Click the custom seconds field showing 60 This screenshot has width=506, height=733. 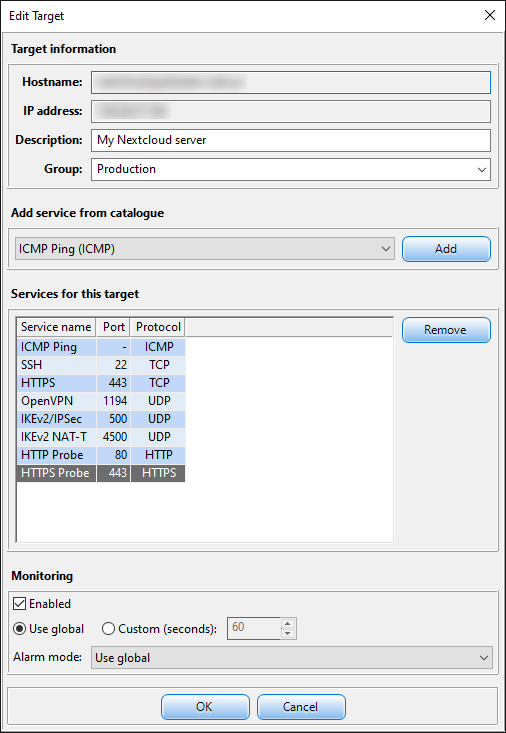click(254, 628)
